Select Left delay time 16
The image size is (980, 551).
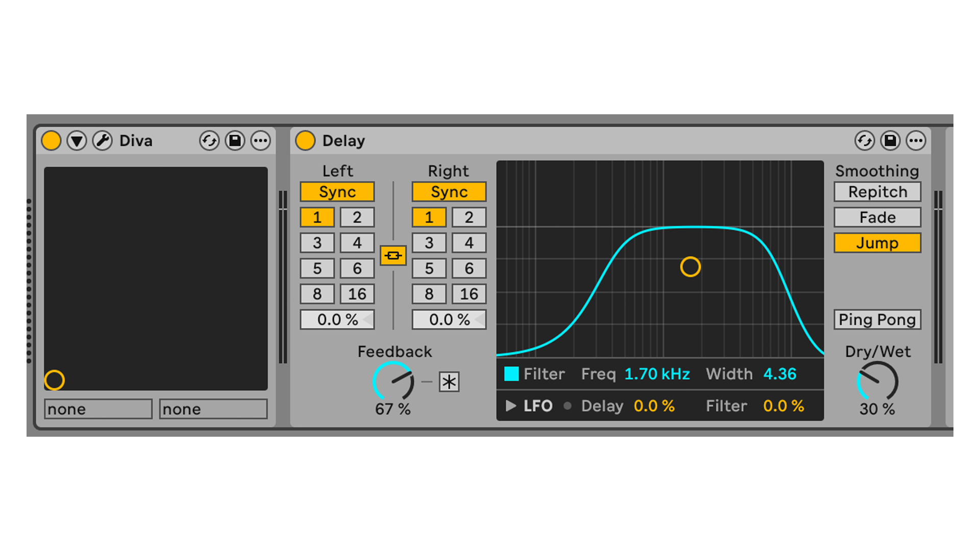point(357,294)
